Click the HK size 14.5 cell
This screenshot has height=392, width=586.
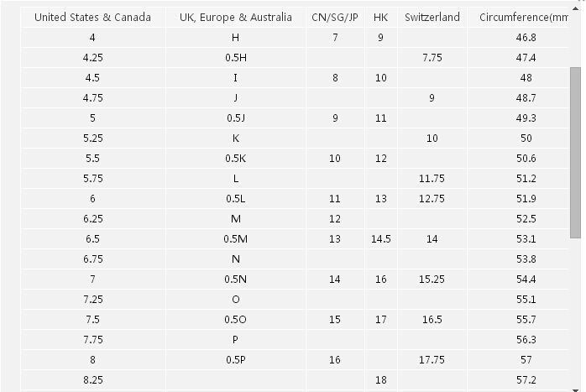pos(380,239)
